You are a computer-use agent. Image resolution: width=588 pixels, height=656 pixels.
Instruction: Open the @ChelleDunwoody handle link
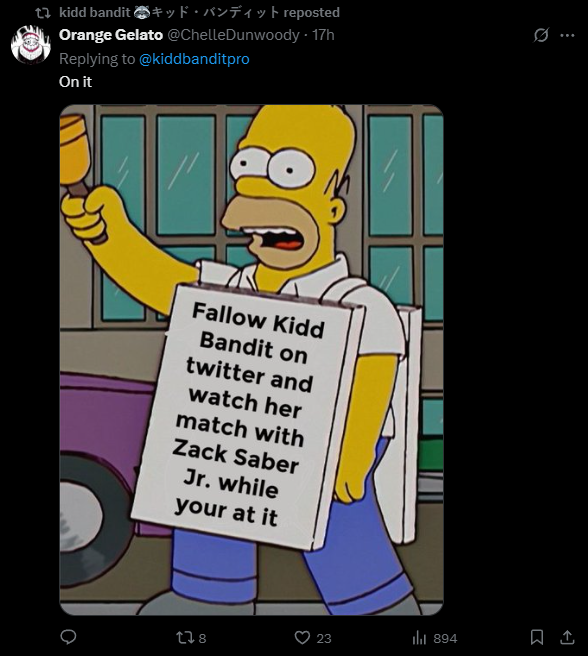click(234, 35)
